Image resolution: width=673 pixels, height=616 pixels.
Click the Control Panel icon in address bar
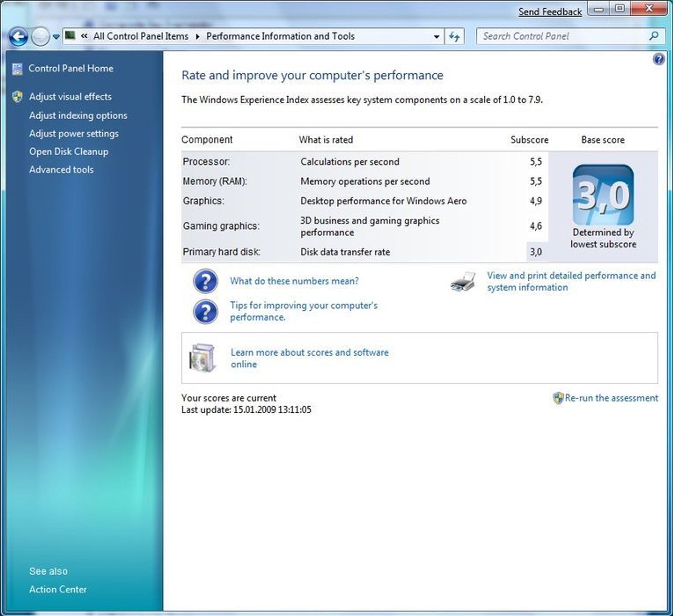(70, 35)
